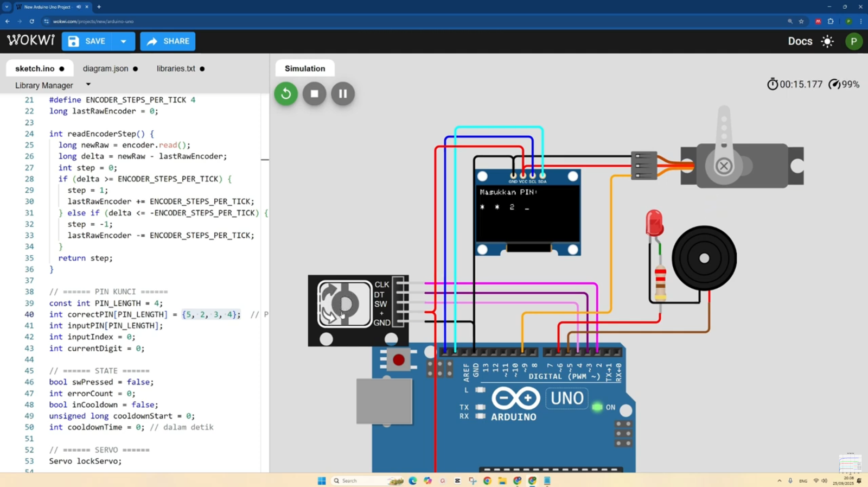Click the OLED display showing Masukkan PIN
Image resolution: width=868 pixels, height=487 pixels.
tap(527, 212)
